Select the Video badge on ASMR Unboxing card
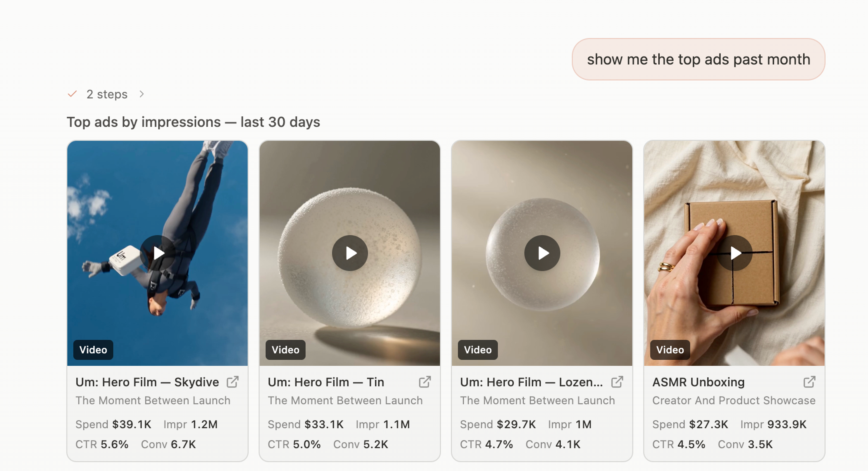 (670, 350)
